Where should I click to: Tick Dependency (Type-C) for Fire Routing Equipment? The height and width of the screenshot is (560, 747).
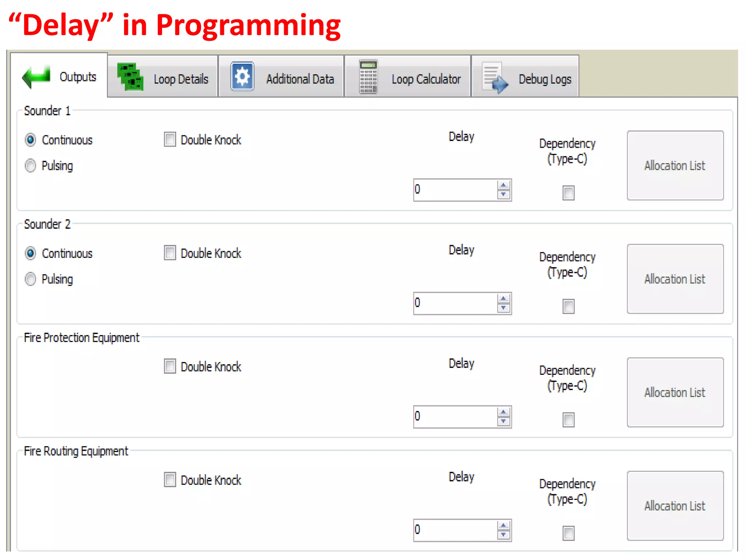tap(569, 533)
